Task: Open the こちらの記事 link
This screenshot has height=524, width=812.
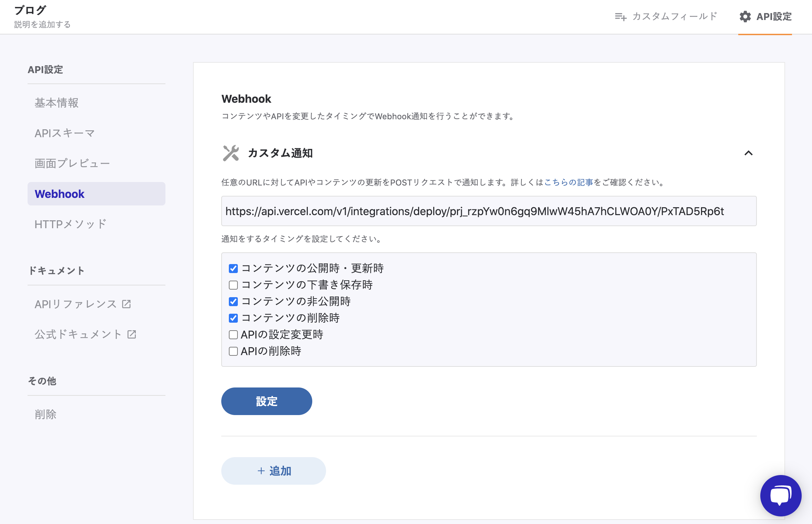Action: point(568,182)
